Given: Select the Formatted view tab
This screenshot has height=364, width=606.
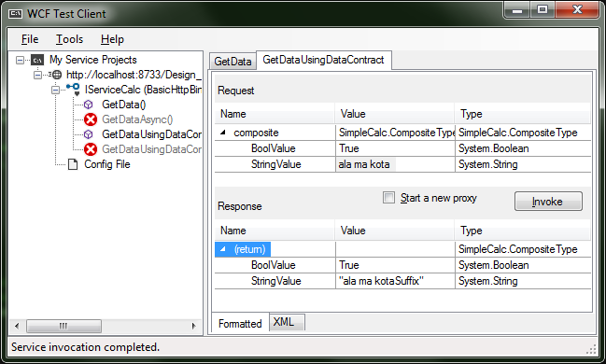Looking at the screenshot, I should coord(240,323).
